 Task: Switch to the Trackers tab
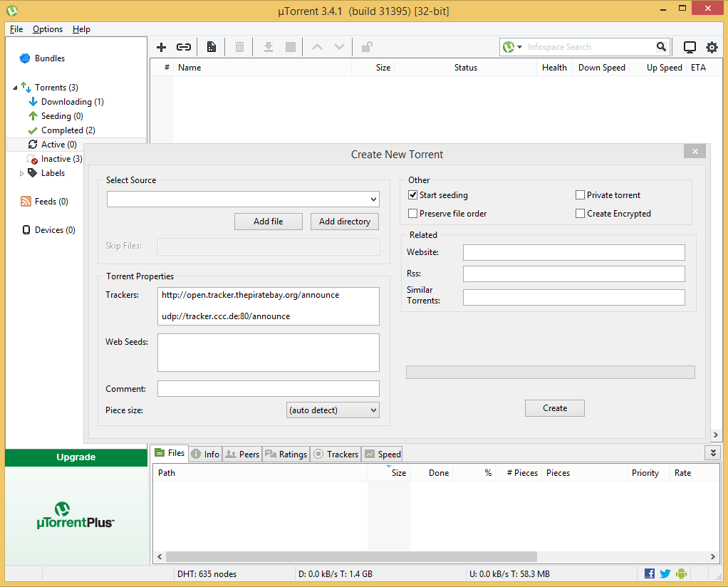(336, 454)
